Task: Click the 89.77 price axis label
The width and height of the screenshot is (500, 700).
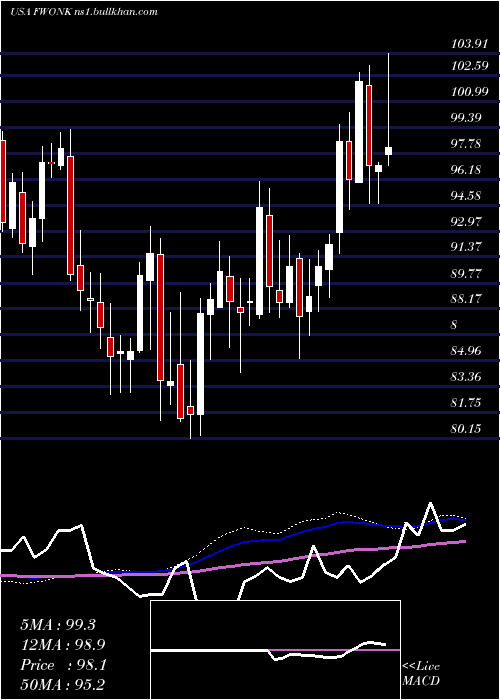Action: 467,273
